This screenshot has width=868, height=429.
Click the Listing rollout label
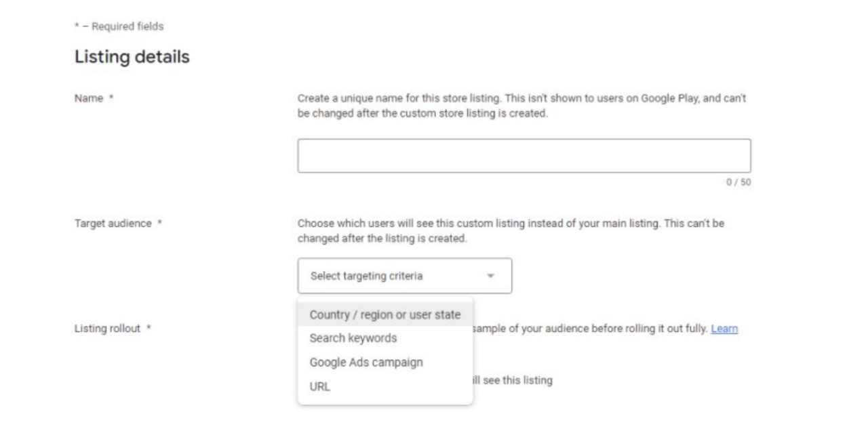point(107,329)
